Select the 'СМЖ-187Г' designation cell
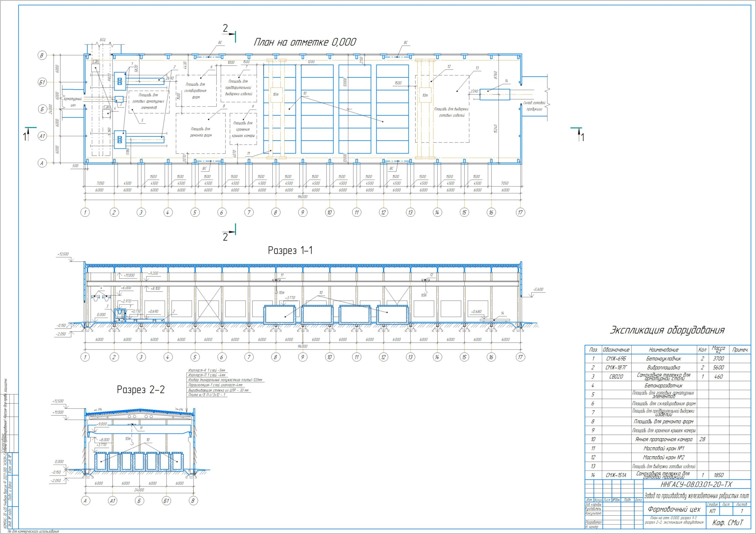This screenshot has width=756, height=534. [x=616, y=368]
